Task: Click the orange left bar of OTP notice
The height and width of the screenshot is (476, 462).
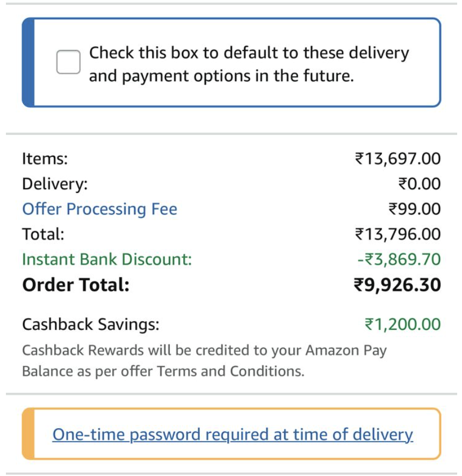Action: pyautogui.click(x=28, y=434)
